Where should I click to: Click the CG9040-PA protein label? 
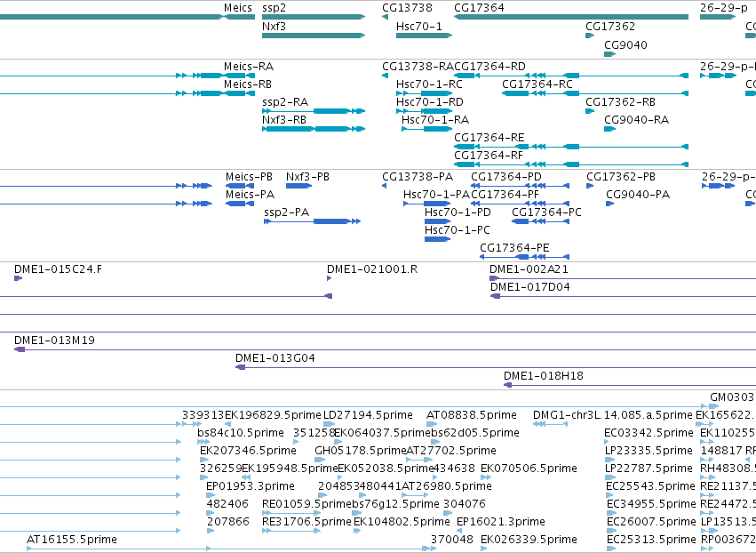(638, 195)
